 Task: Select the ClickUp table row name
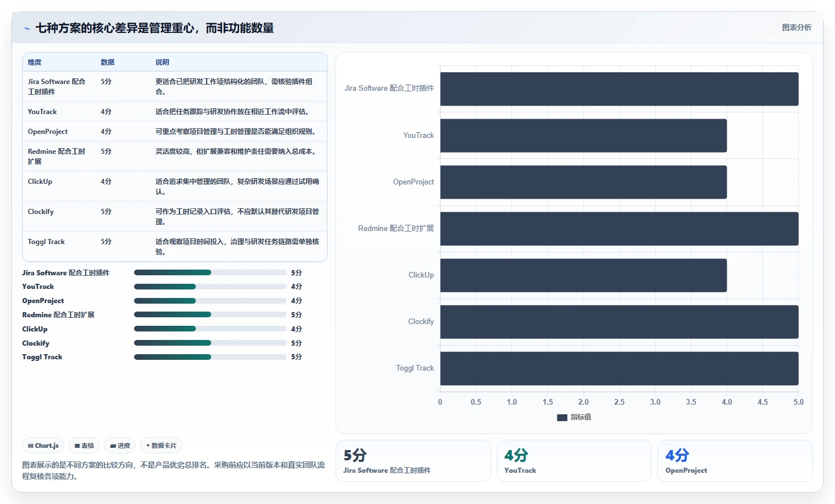point(40,182)
